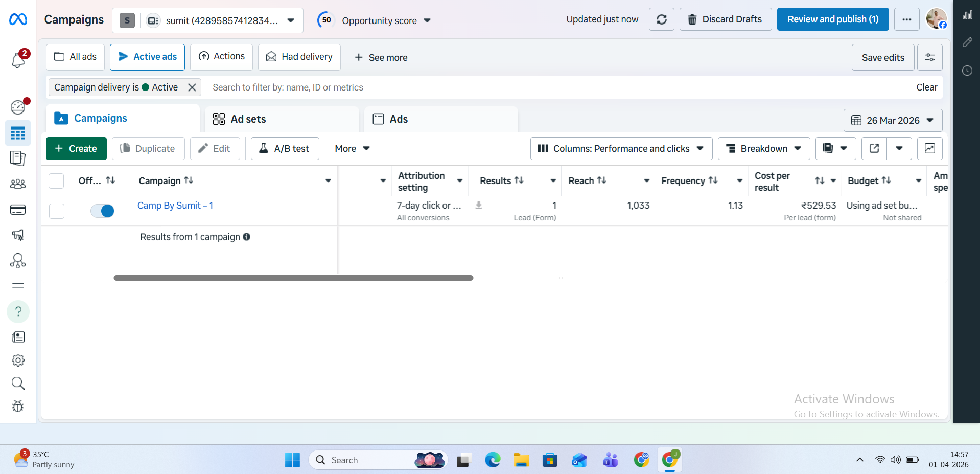This screenshot has width=980, height=474.
Task: Expand the More actions dropdown
Action: pyautogui.click(x=352, y=148)
